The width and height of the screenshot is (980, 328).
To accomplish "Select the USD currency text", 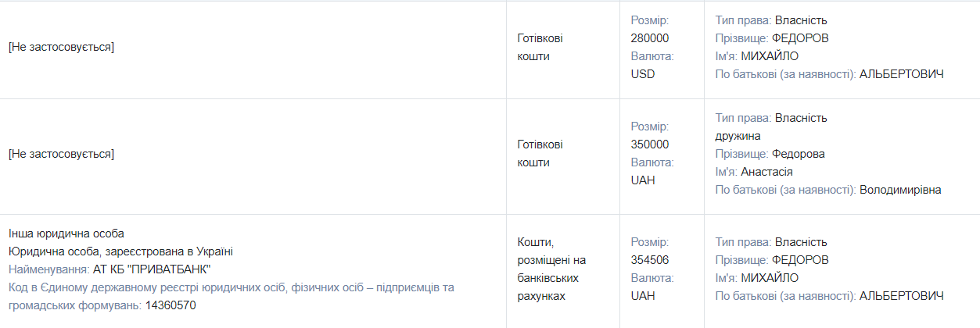I will coord(643,74).
